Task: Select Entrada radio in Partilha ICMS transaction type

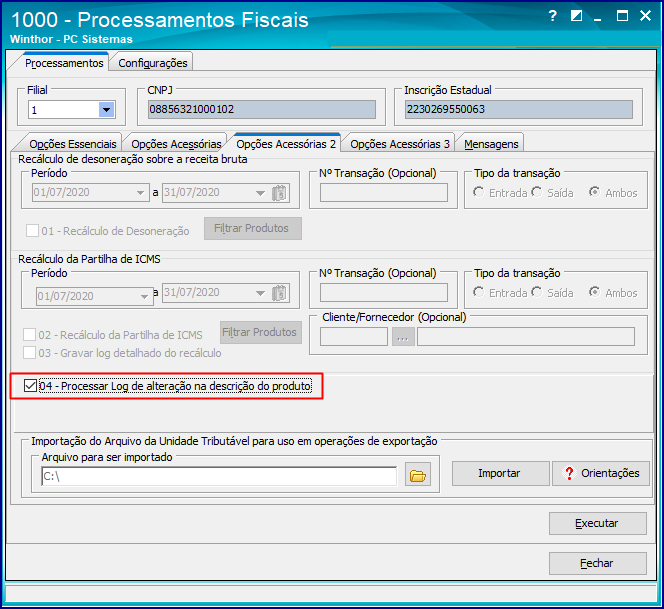Action: tap(479, 292)
